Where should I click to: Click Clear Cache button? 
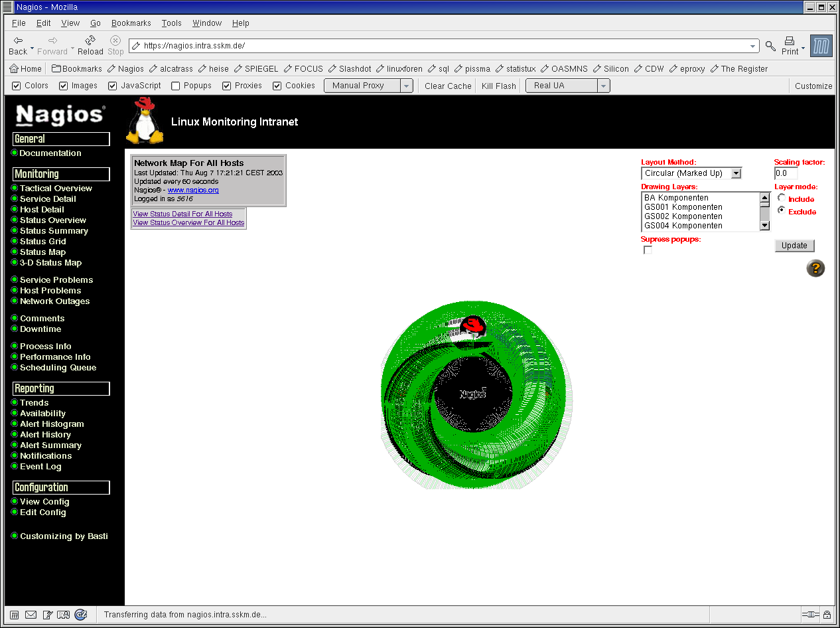click(x=448, y=86)
